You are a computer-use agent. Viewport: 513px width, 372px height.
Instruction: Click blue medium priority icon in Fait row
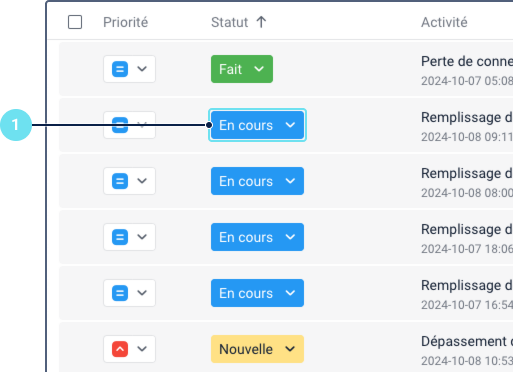[120, 69]
